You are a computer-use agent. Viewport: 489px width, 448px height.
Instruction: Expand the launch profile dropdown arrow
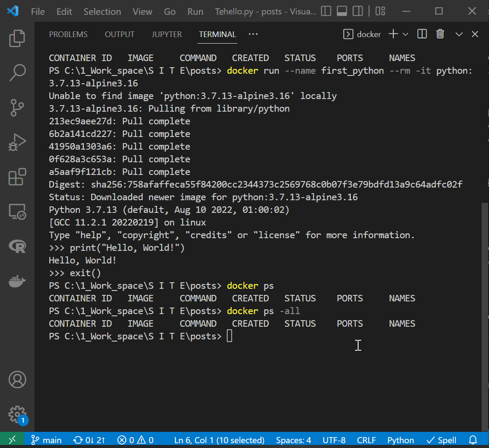pyautogui.click(x=405, y=34)
